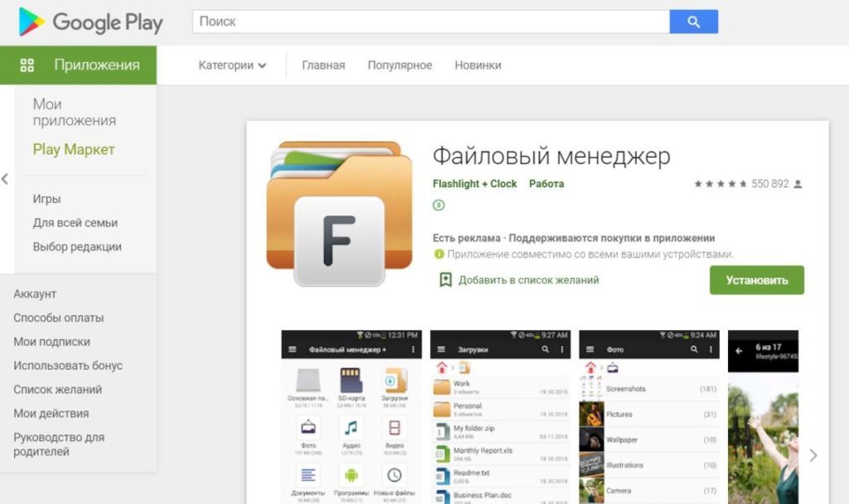
Task: Collapse the left sidebar arrow
Action: [5, 179]
